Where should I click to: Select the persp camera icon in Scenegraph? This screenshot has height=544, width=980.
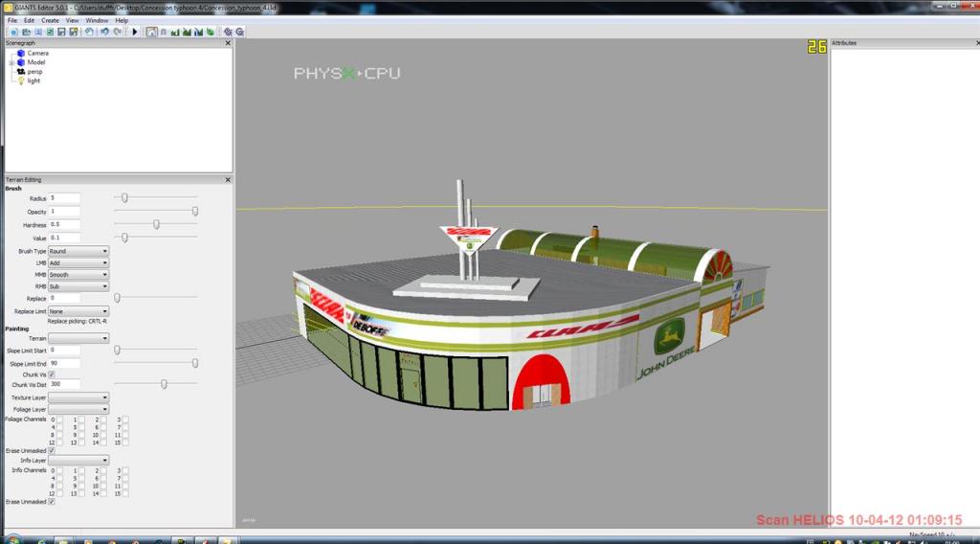(21, 71)
